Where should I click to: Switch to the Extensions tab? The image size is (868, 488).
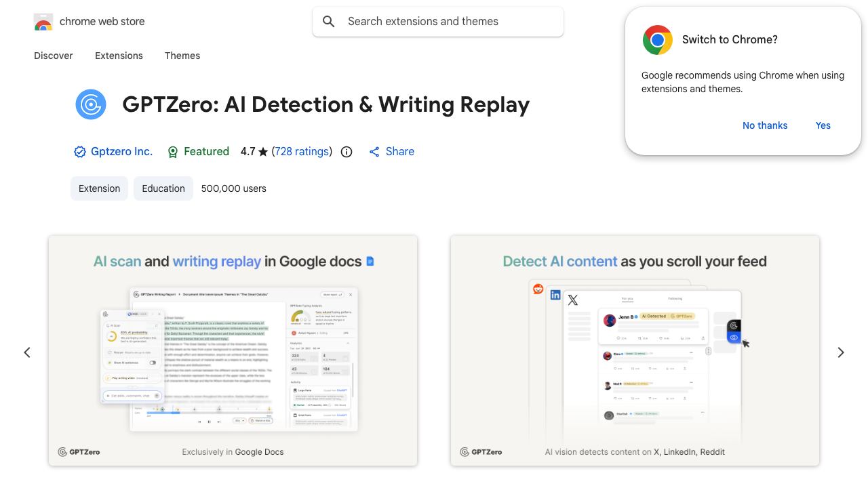pyautogui.click(x=119, y=56)
